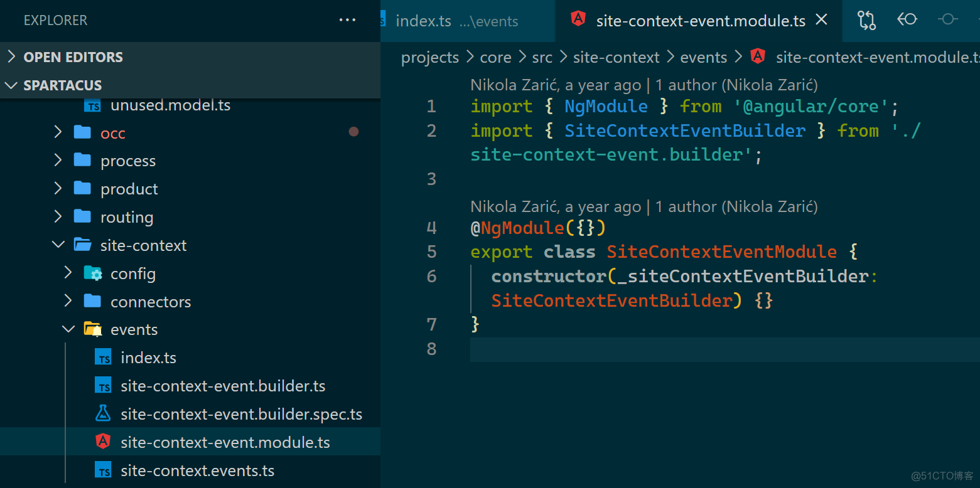Image resolution: width=980 pixels, height=488 pixels.
Task: Open index.ts in the events folder
Action: tap(148, 358)
